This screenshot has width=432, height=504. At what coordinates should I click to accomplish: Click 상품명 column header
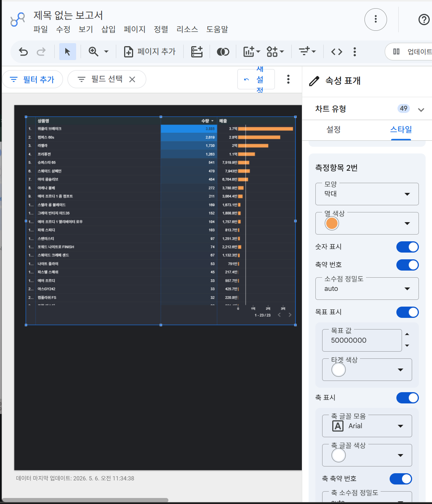point(43,121)
